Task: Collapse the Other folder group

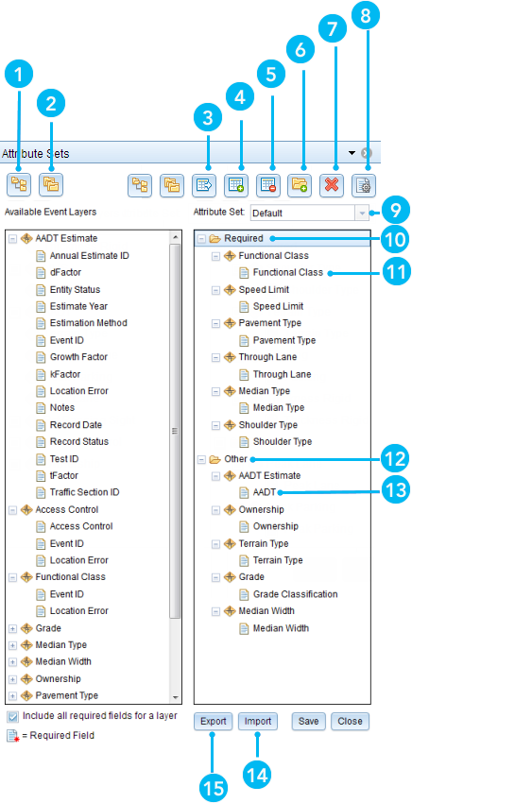Action: (201, 459)
